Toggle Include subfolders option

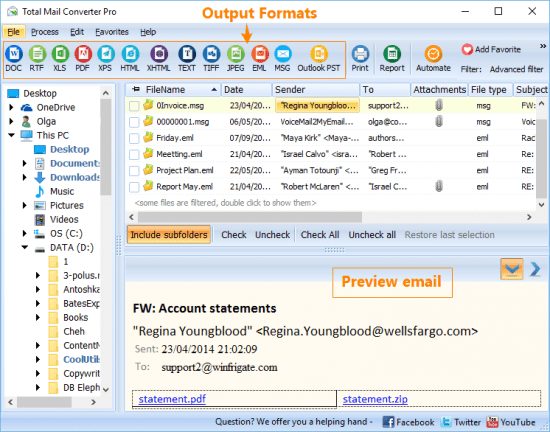(169, 235)
